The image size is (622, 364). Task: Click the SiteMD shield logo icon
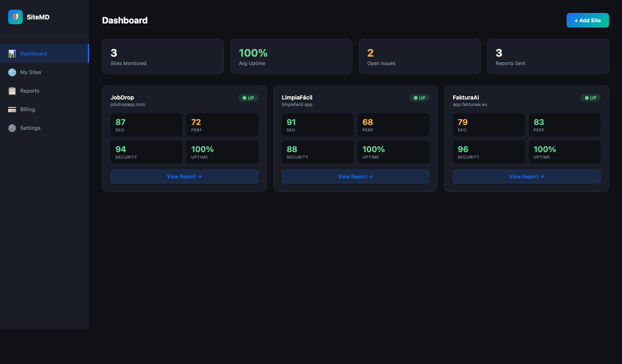[x=15, y=17]
